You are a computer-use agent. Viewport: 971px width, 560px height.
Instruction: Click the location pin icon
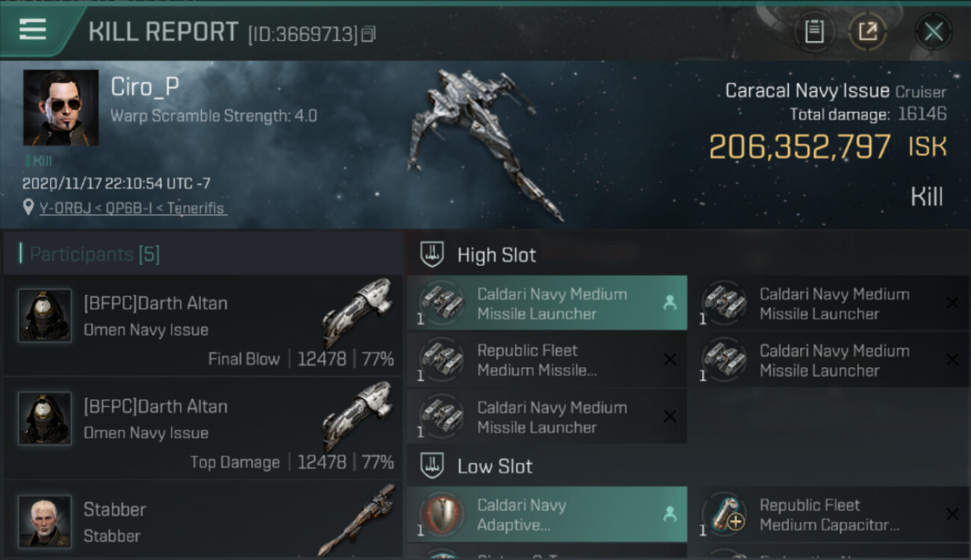28,208
